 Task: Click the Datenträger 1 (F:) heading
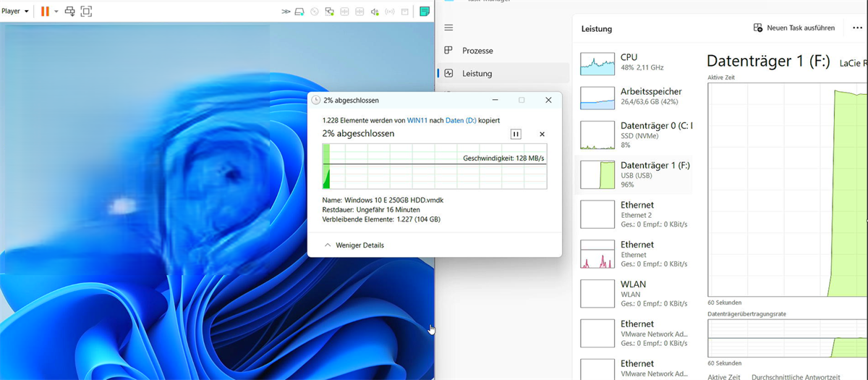click(x=768, y=62)
